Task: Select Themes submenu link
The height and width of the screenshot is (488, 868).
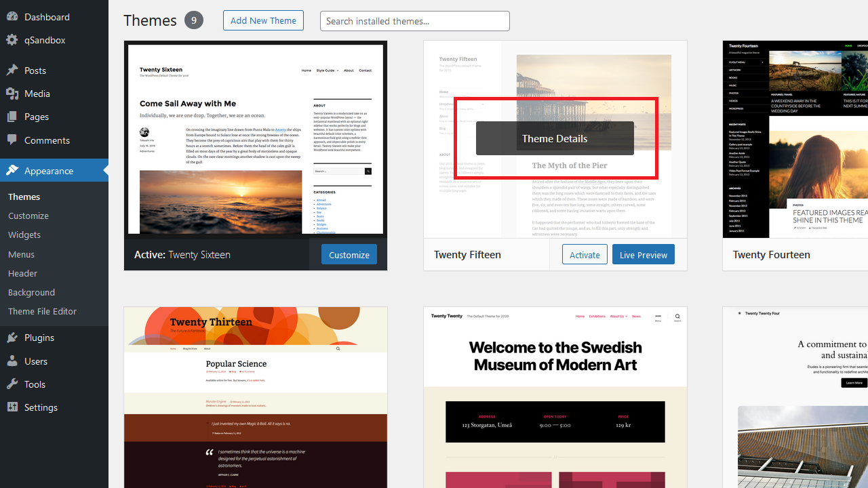Action: [x=24, y=197]
